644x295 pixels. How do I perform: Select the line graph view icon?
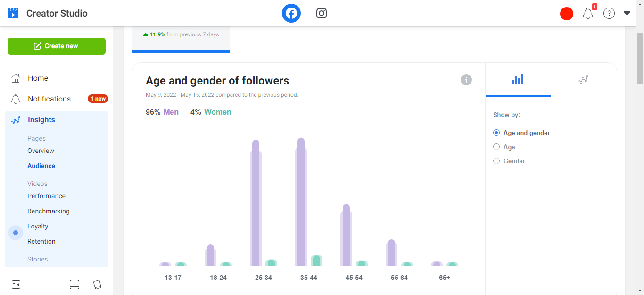pyautogui.click(x=583, y=79)
